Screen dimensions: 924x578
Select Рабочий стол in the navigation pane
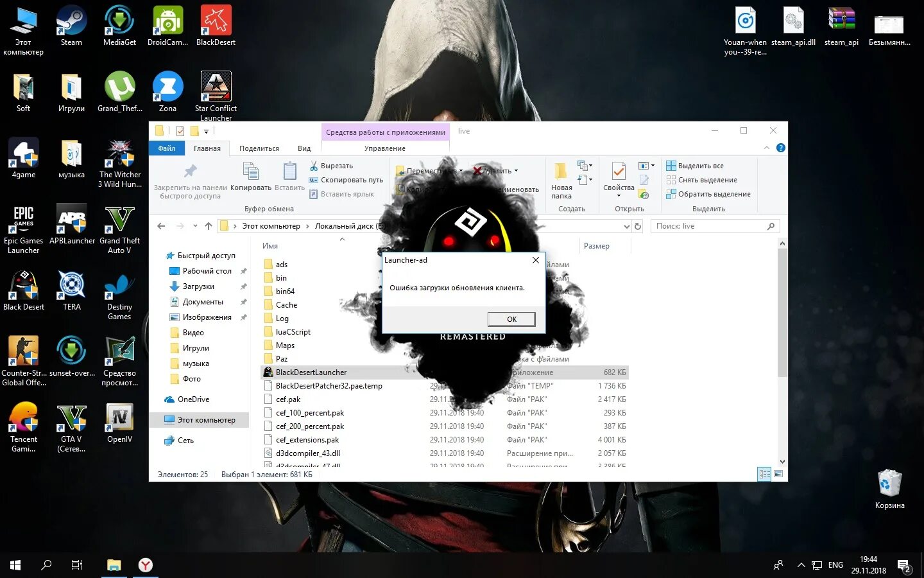coord(207,271)
